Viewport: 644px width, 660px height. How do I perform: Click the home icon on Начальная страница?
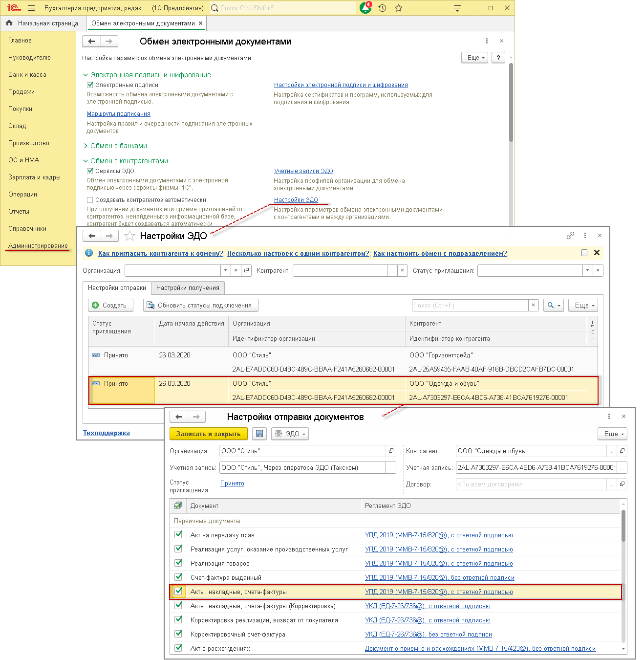point(9,23)
